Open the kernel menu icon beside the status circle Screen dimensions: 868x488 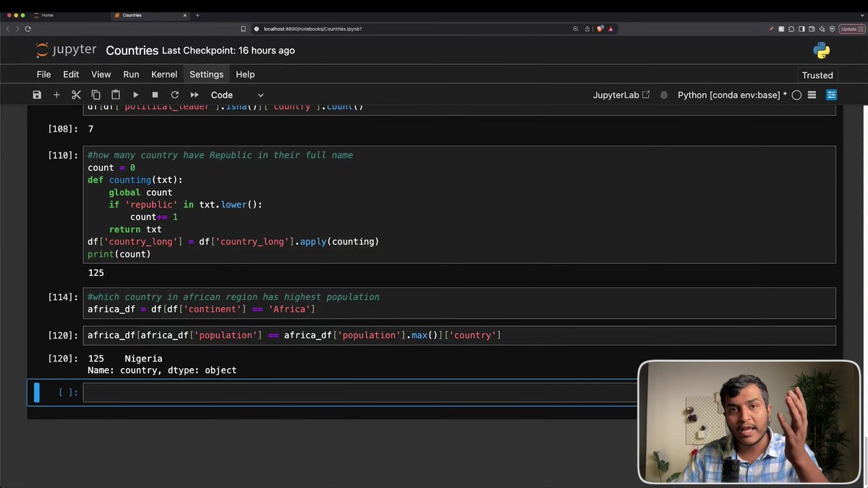(812, 95)
